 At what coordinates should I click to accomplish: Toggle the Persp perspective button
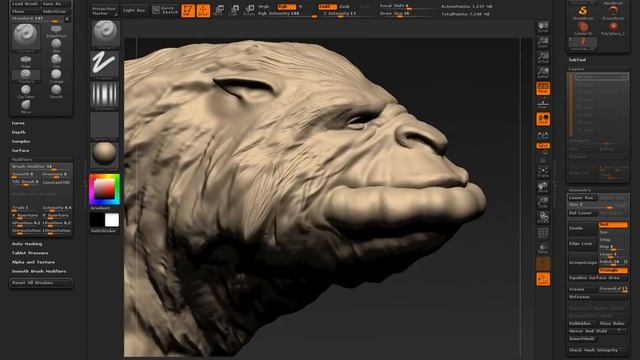543,89
